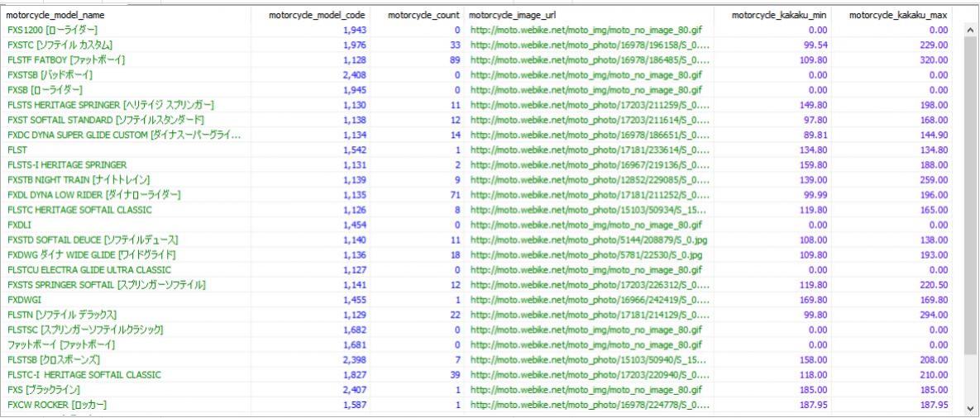980x418 pixels.
Task: Click motorcycle count value 89
Action: tap(455, 60)
